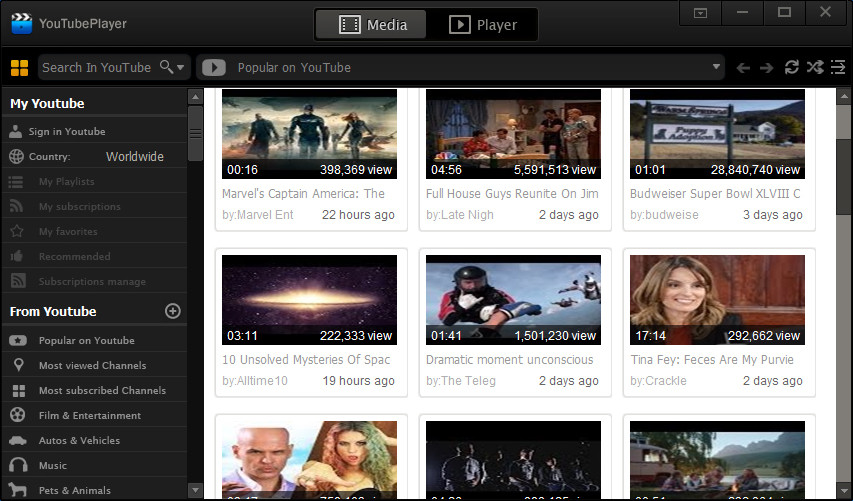This screenshot has height=501, width=853.
Task: Click the main content scroll up arrow
Action: pyautogui.click(x=844, y=97)
